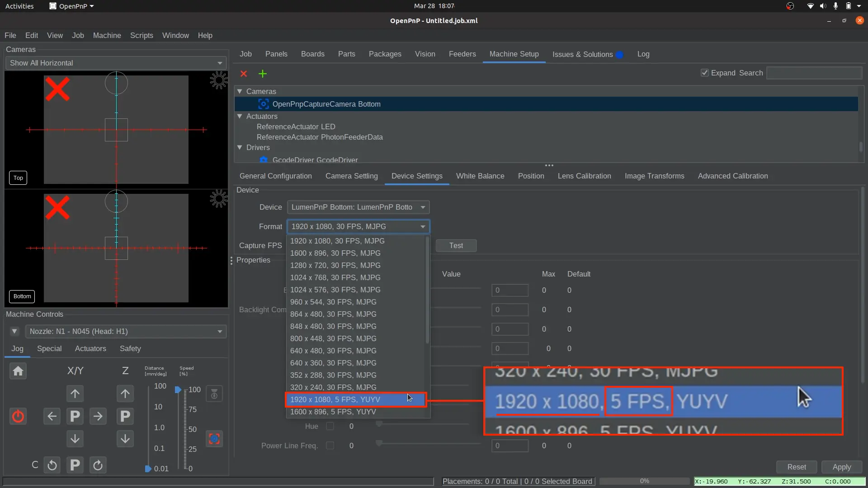Viewport: 868px width, 488px height.
Task: Click the home machine icon
Action: 18,371
